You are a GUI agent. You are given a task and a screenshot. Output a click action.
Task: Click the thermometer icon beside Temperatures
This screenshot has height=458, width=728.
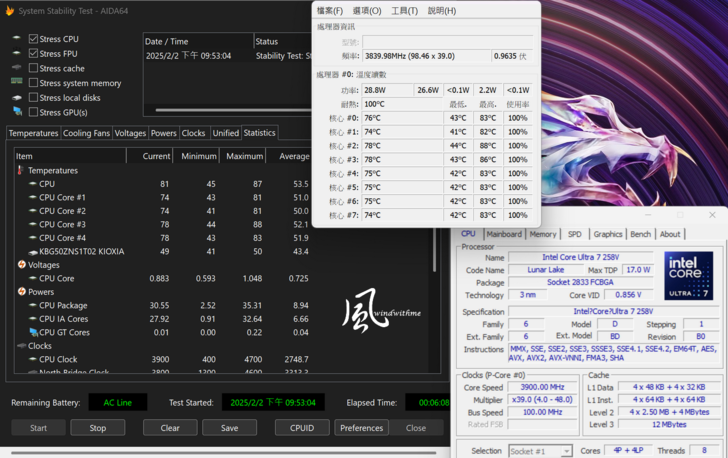pos(21,171)
